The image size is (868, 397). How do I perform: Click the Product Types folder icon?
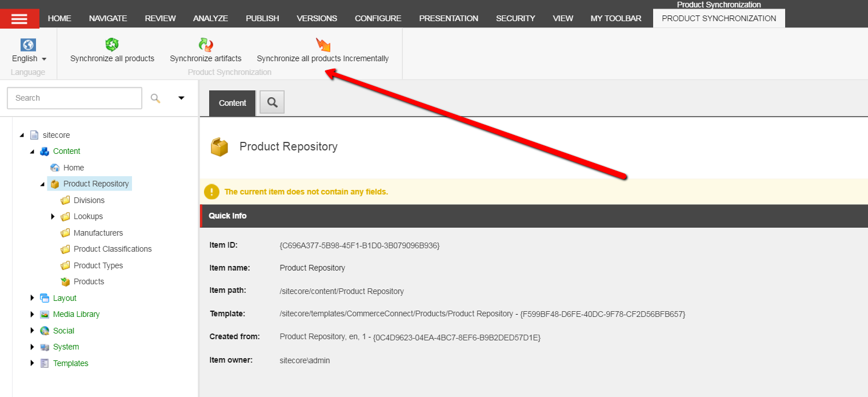(x=65, y=265)
